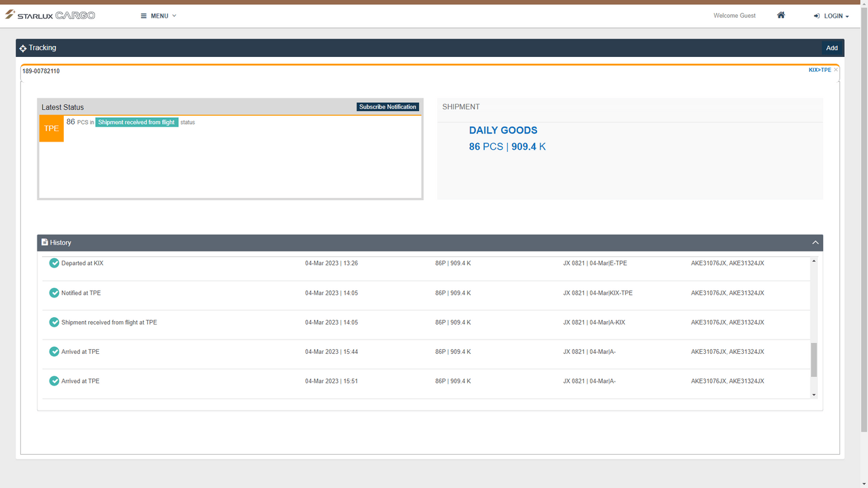Click checkmark for Arrived at TPE 15:51
The height and width of the screenshot is (488, 868).
click(x=54, y=381)
